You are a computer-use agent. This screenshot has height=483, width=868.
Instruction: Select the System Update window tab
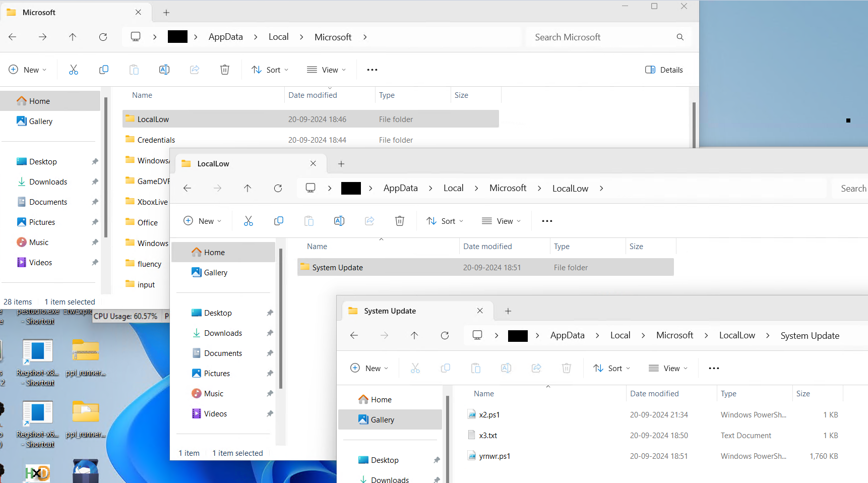(x=390, y=311)
